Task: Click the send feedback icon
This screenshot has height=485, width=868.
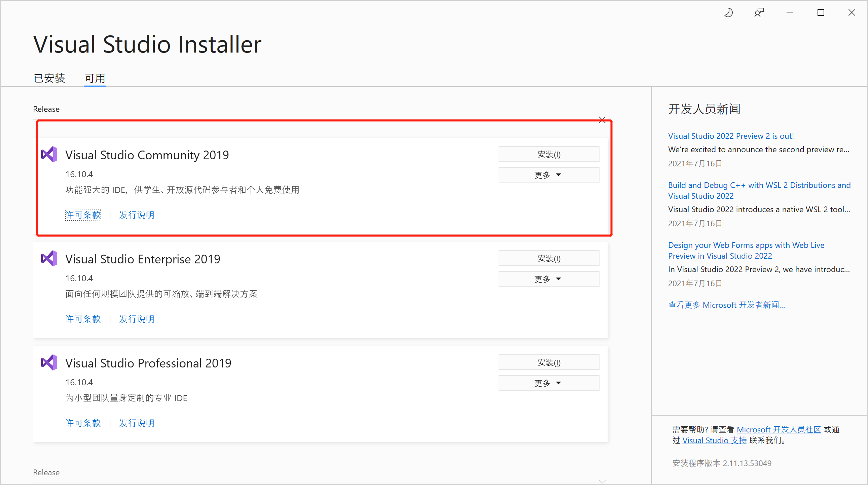Action: (759, 13)
